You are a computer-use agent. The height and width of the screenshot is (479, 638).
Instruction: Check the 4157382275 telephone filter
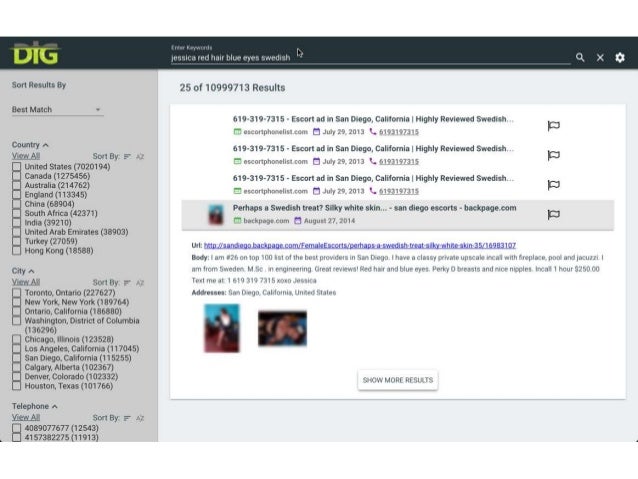[x=16, y=437]
